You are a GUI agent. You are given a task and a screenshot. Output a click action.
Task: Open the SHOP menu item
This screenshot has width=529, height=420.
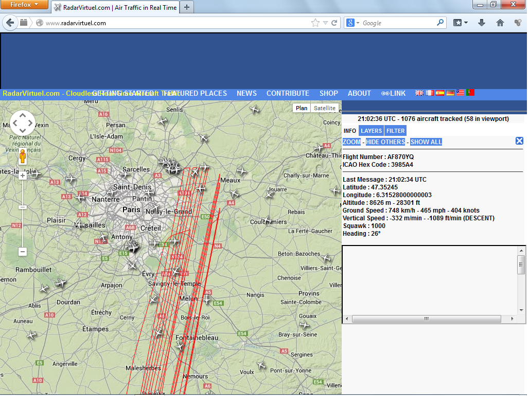[329, 94]
